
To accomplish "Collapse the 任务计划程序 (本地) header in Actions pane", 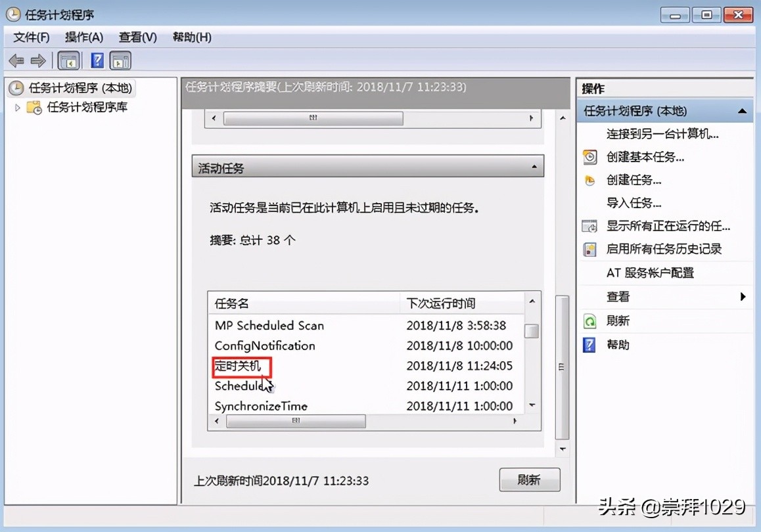I will point(743,110).
